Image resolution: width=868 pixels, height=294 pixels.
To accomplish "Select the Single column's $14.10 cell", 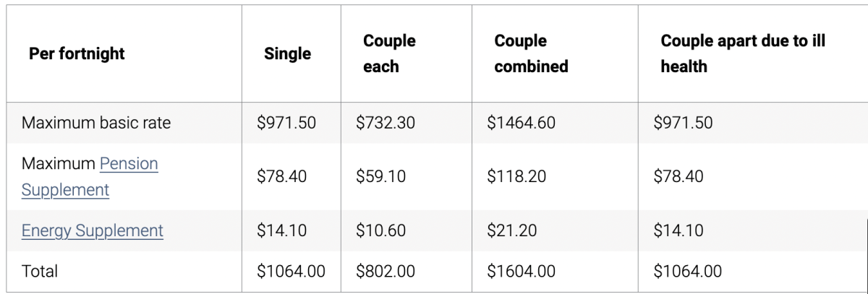I will [x=281, y=231].
